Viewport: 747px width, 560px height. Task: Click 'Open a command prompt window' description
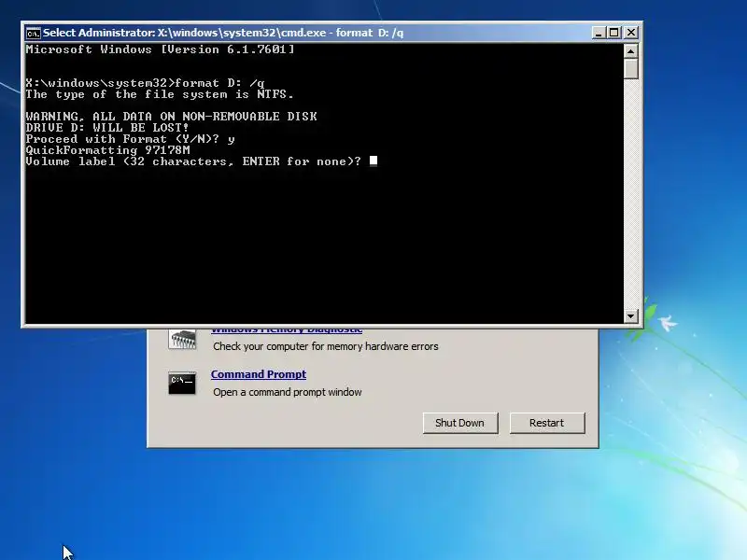[288, 392]
